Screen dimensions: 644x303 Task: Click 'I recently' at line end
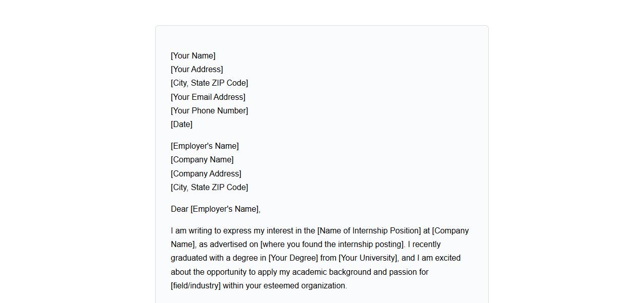[x=424, y=245]
